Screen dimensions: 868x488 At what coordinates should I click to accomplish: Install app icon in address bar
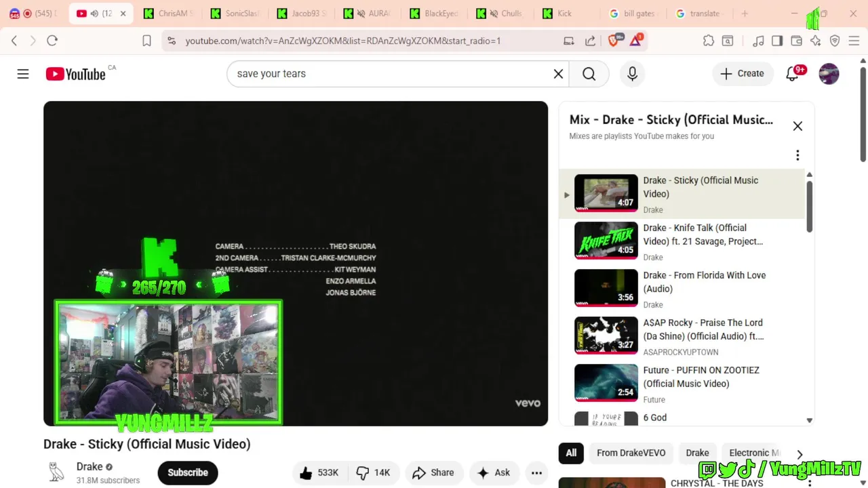click(569, 41)
